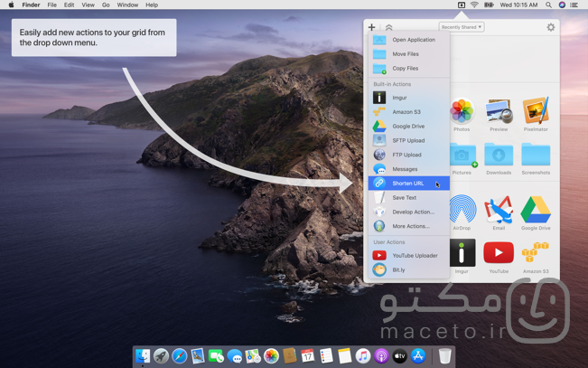Open Maps from the Dock
588x368 pixels.
click(253, 355)
